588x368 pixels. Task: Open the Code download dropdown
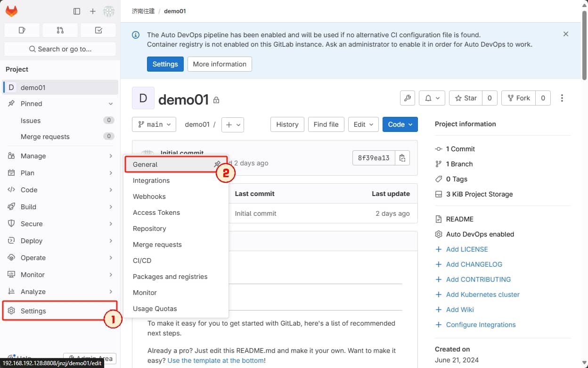coord(400,124)
